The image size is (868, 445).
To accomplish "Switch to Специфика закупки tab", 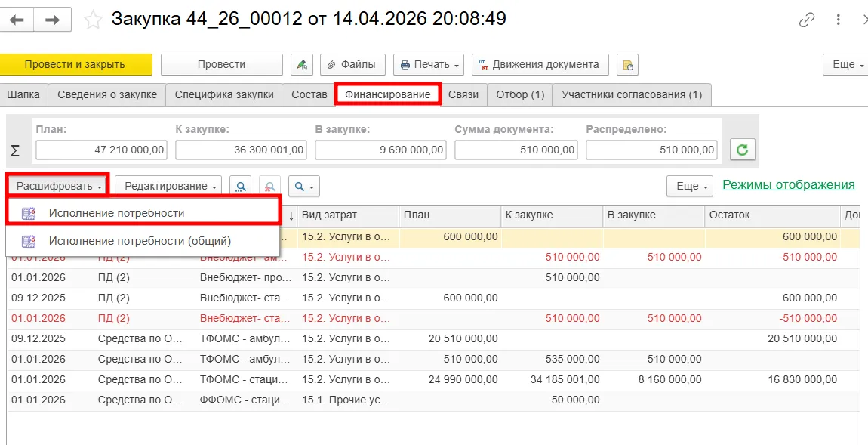I will 224,94.
